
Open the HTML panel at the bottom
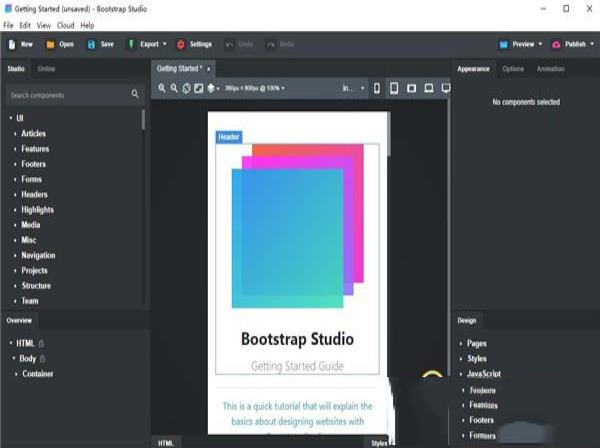coord(166,443)
